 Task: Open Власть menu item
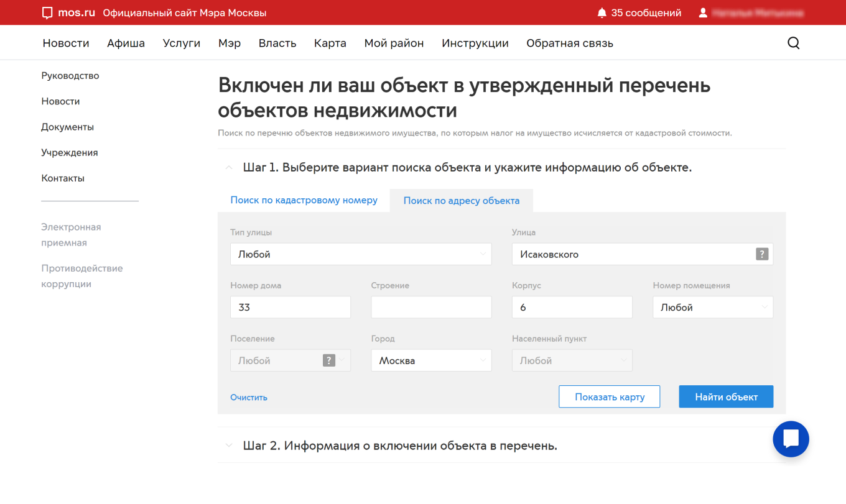pyautogui.click(x=277, y=43)
